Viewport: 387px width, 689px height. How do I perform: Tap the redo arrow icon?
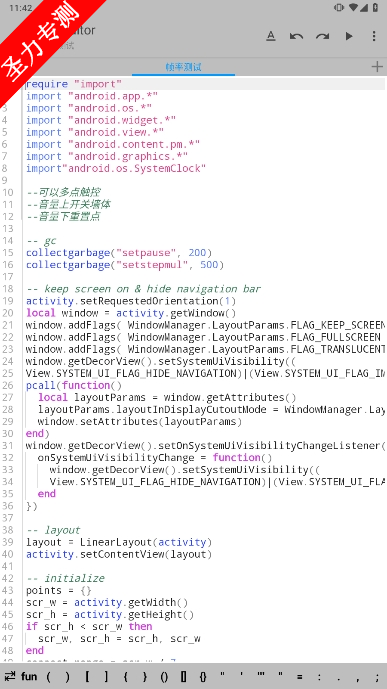point(322,36)
